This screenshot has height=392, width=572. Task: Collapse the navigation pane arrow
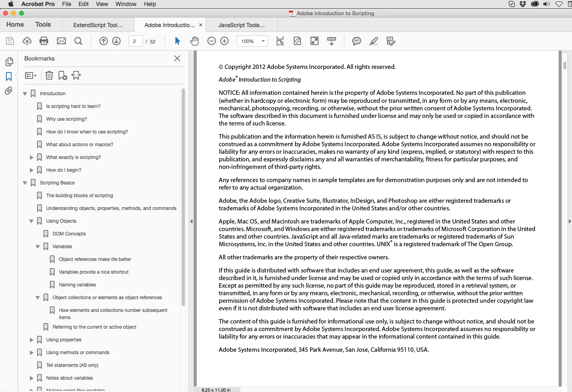pos(191,221)
